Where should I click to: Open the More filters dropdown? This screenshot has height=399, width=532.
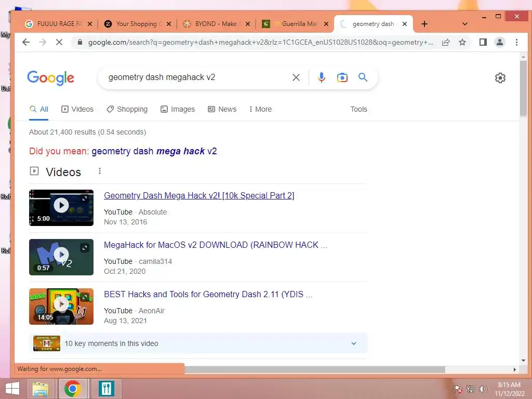260,109
